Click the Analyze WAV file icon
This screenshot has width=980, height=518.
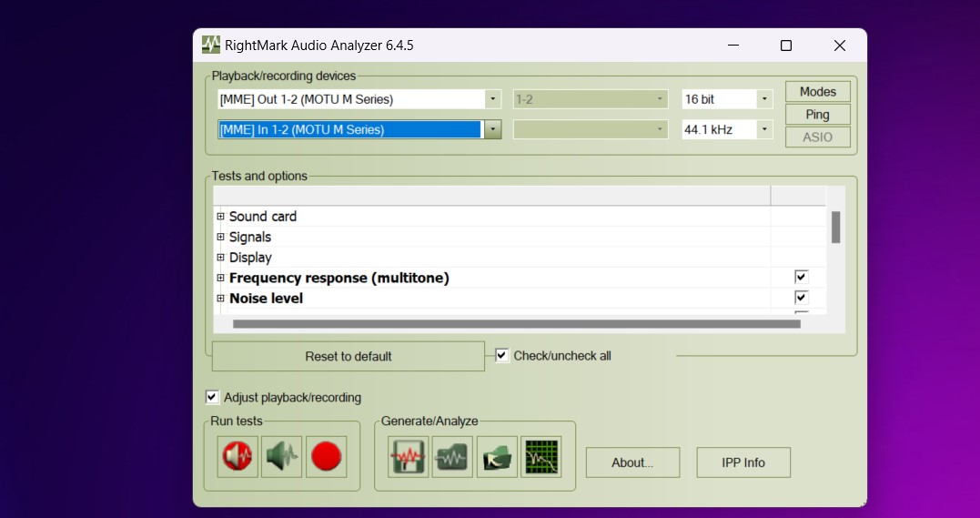[452, 457]
